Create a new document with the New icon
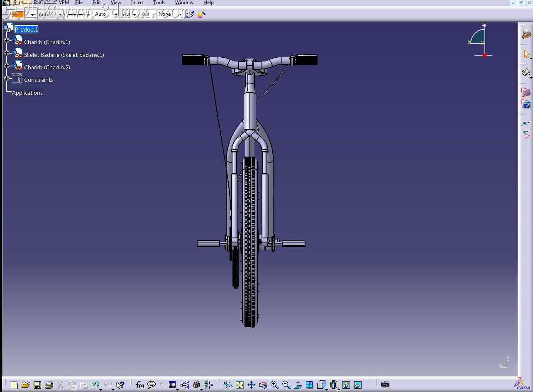 pyautogui.click(x=14, y=385)
